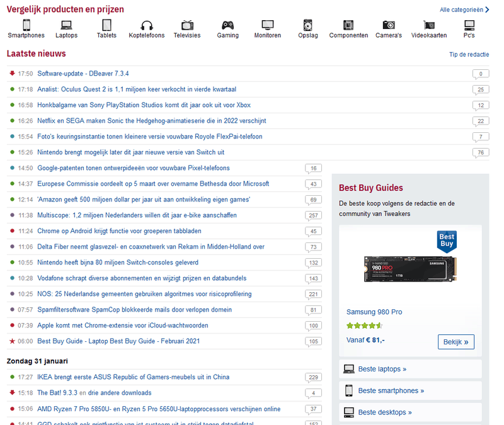Viewport: 504px width, 425px height.
Task: Open the Tablets category icon
Action: tap(106, 25)
